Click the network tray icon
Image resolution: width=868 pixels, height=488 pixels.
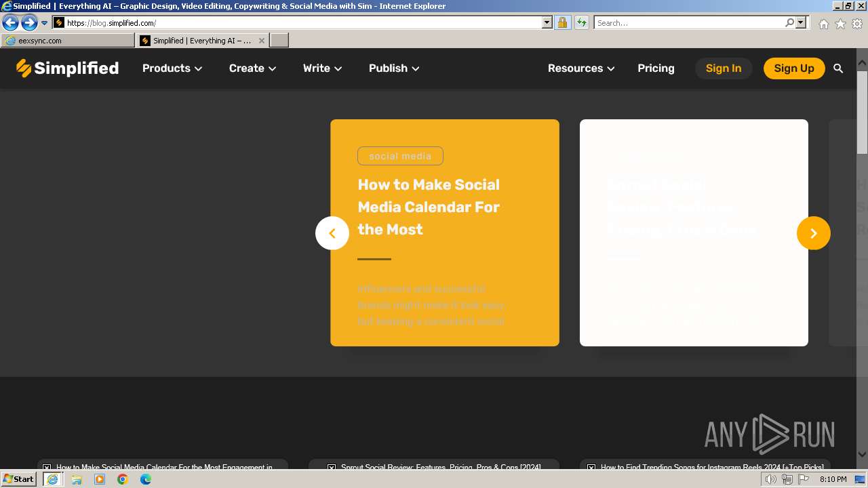coord(787,479)
